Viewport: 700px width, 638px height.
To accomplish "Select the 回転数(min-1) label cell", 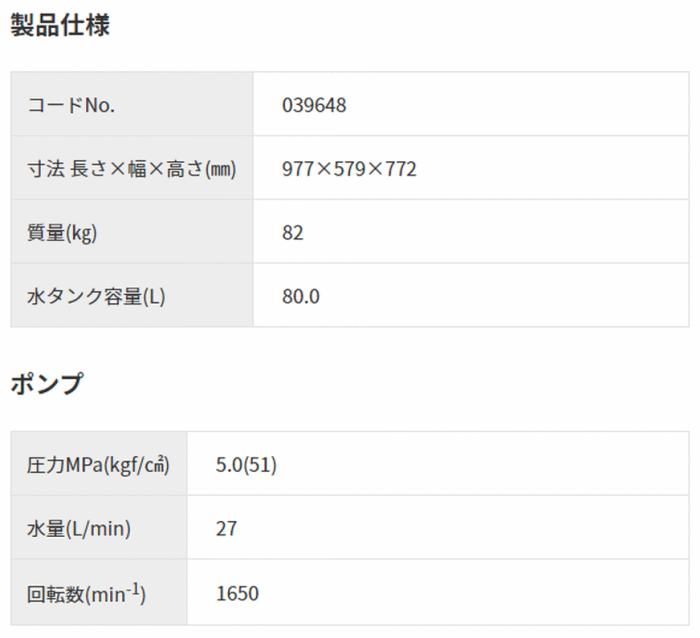I will click(99, 592).
